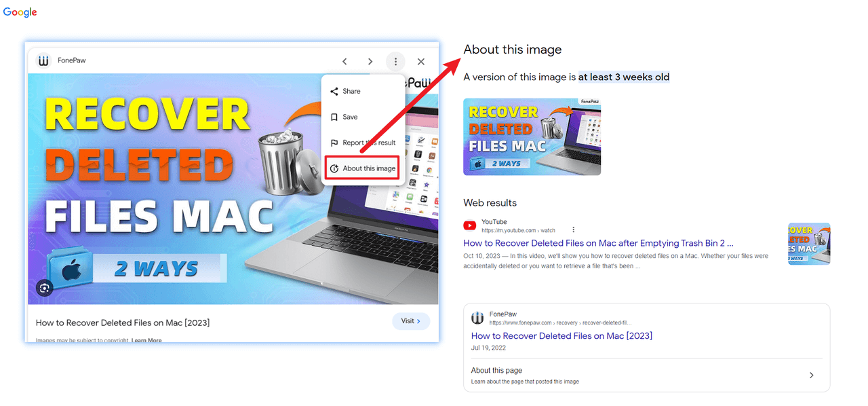
Task: Close the image preview panel
Action: 421,61
